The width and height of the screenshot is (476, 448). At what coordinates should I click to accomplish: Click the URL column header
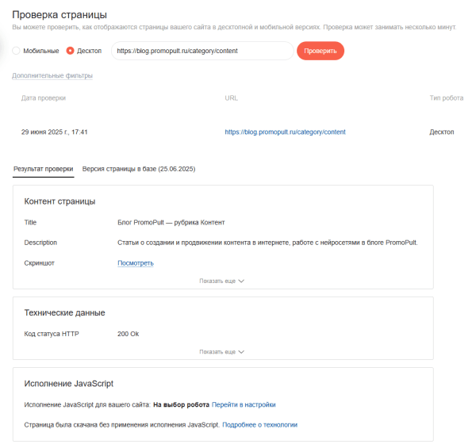231,98
